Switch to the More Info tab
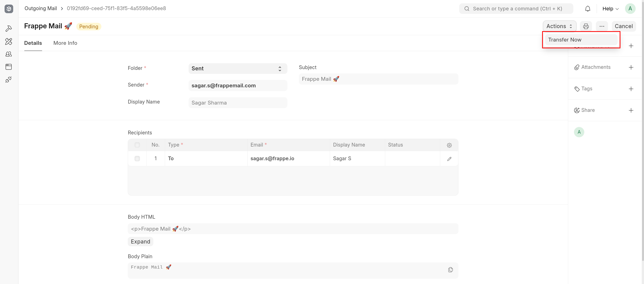Image resolution: width=644 pixels, height=284 pixels. (x=65, y=43)
